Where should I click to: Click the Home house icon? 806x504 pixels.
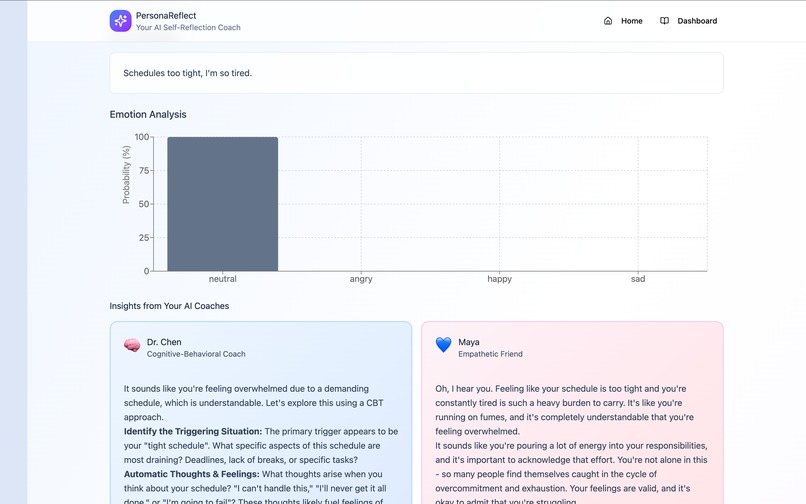[x=608, y=21]
